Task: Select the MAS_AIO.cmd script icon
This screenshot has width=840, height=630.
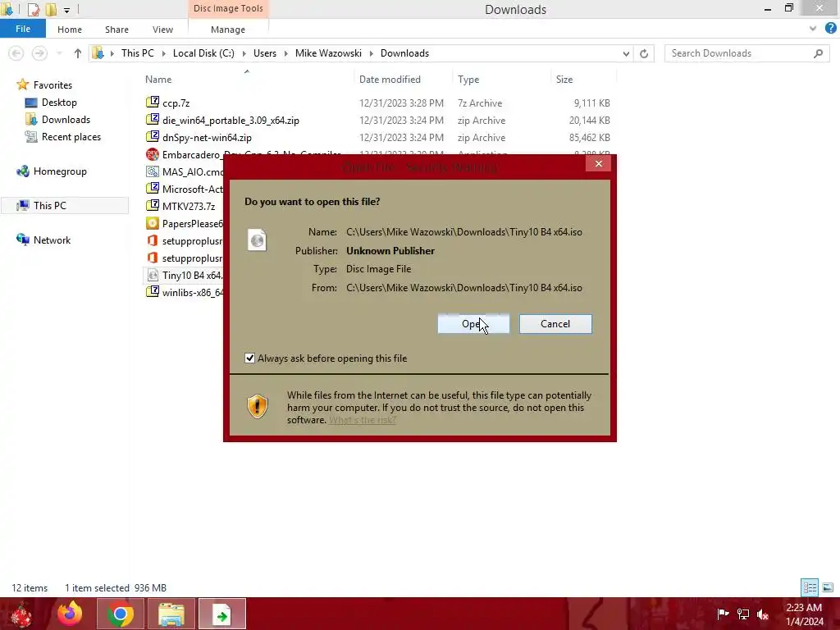Action: 153,171
